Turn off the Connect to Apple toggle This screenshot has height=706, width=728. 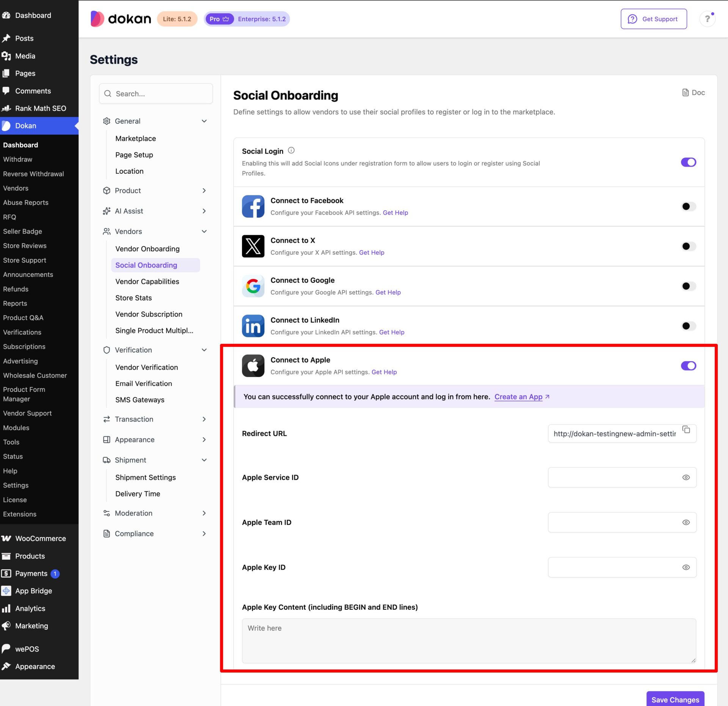[689, 366]
